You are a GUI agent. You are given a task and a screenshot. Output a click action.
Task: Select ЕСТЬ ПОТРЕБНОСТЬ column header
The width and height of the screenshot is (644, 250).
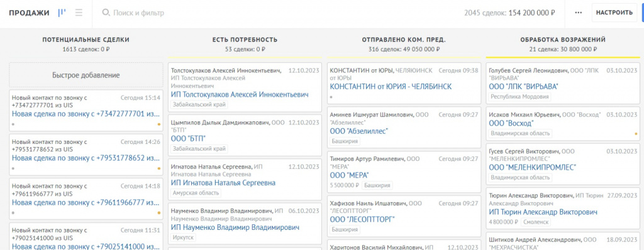[245, 40]
